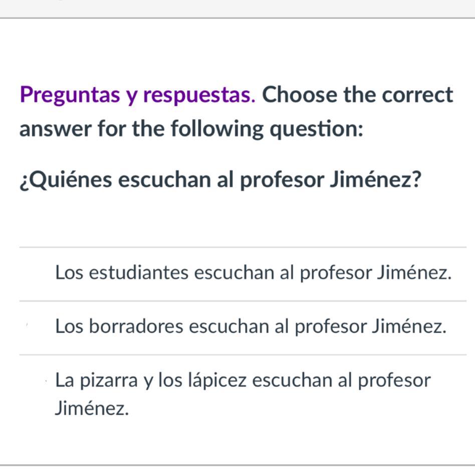
Task: Click the "Choose the correct" instruction text
Action: tap(358, 95)
